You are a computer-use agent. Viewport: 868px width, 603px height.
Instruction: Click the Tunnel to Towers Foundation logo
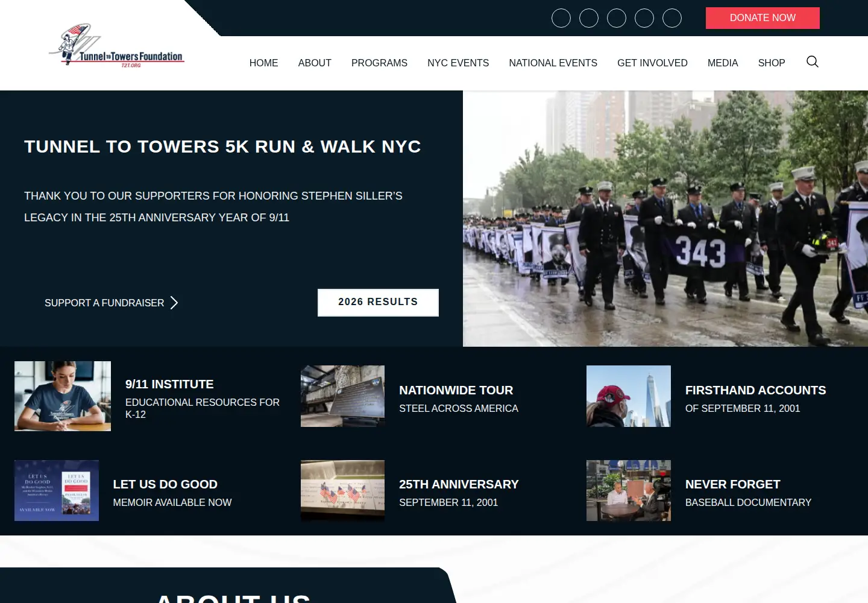click(117, 46)
